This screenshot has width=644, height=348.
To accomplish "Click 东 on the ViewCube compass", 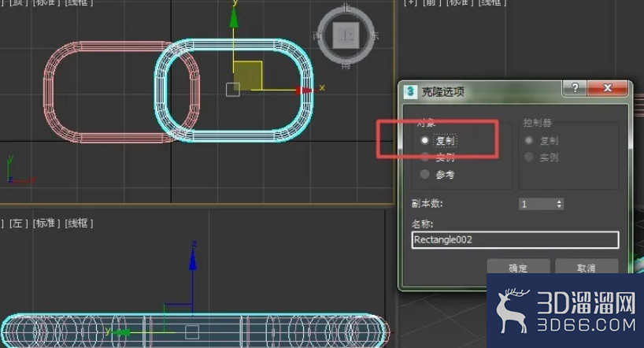I will [x=374, y=35].
